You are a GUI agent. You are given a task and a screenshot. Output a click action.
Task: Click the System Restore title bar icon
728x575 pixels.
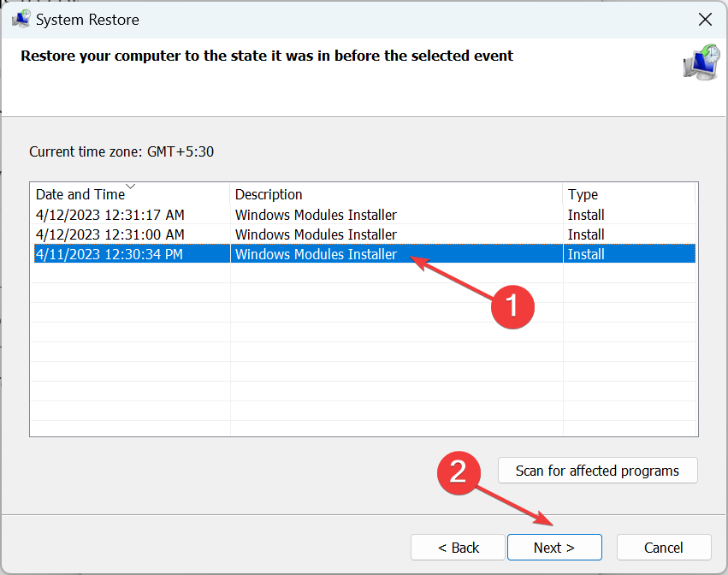[22, 19]
